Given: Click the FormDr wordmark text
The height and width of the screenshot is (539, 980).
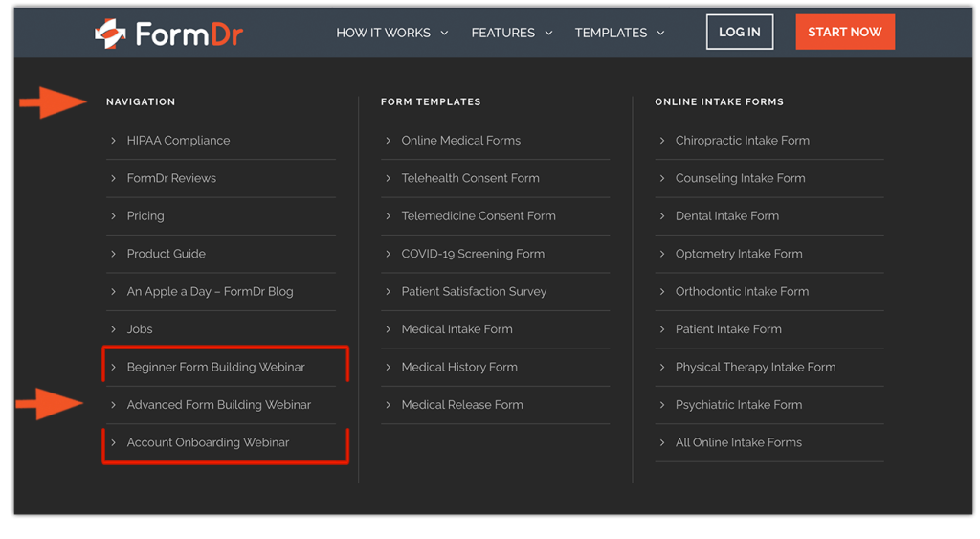Looking at the screenshot, I should (189, 34).
